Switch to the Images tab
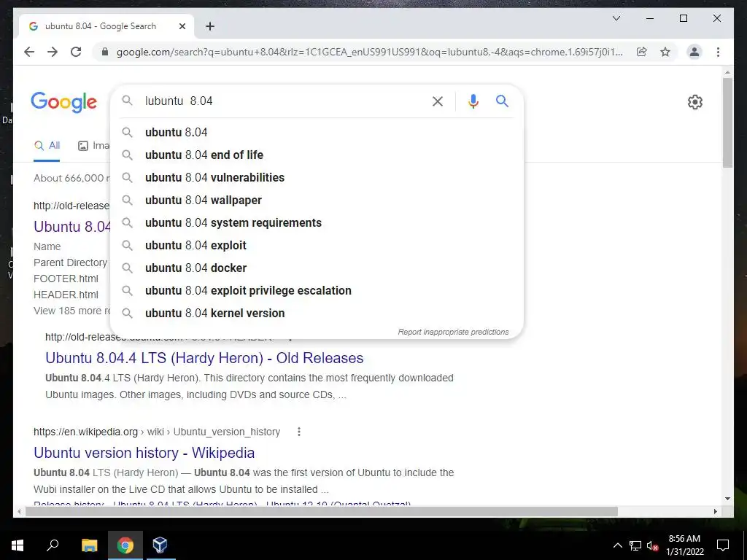 94,146
